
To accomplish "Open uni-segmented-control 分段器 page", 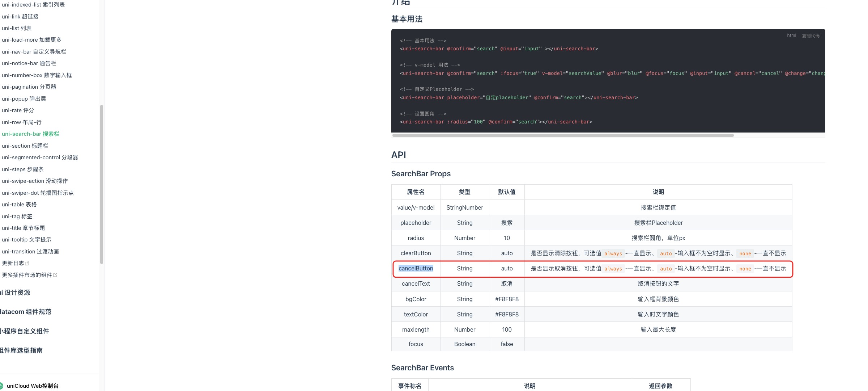I will click(x=40, y=157).
